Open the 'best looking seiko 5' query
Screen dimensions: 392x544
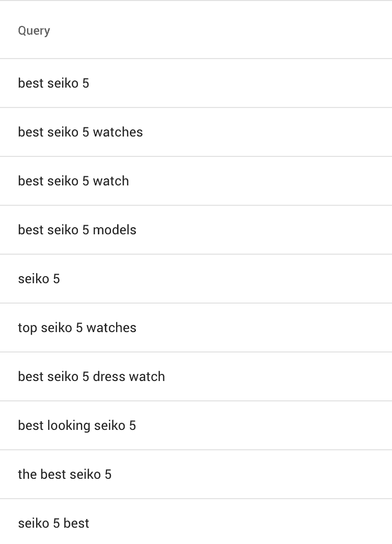[x=77, y=426]
